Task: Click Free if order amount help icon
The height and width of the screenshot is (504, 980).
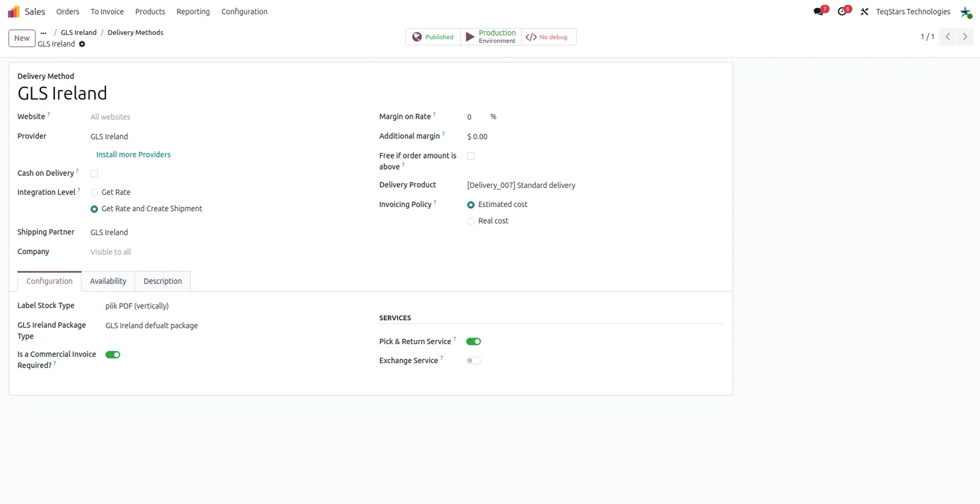Action: pyautogui.click(x=403, y=165)
